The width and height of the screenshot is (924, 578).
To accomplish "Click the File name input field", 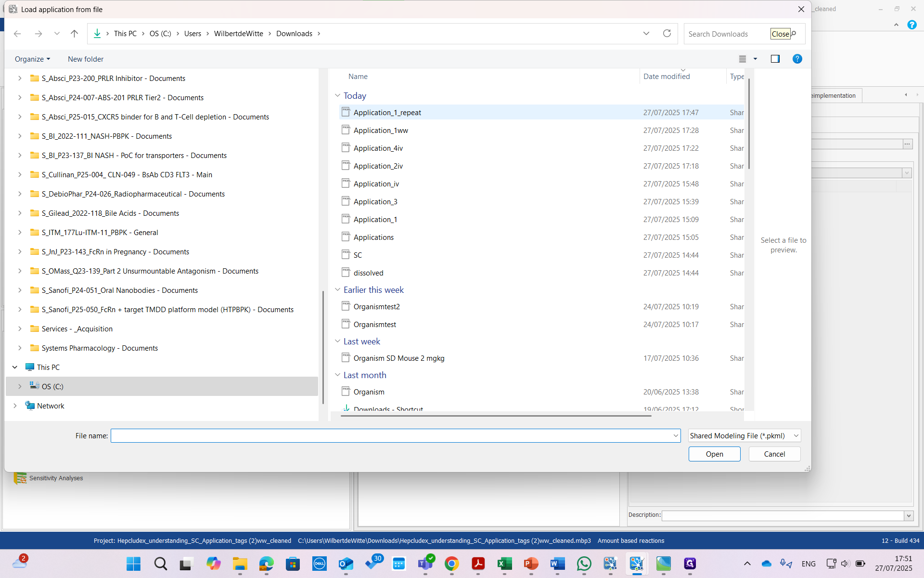I will tap(392, 436).
